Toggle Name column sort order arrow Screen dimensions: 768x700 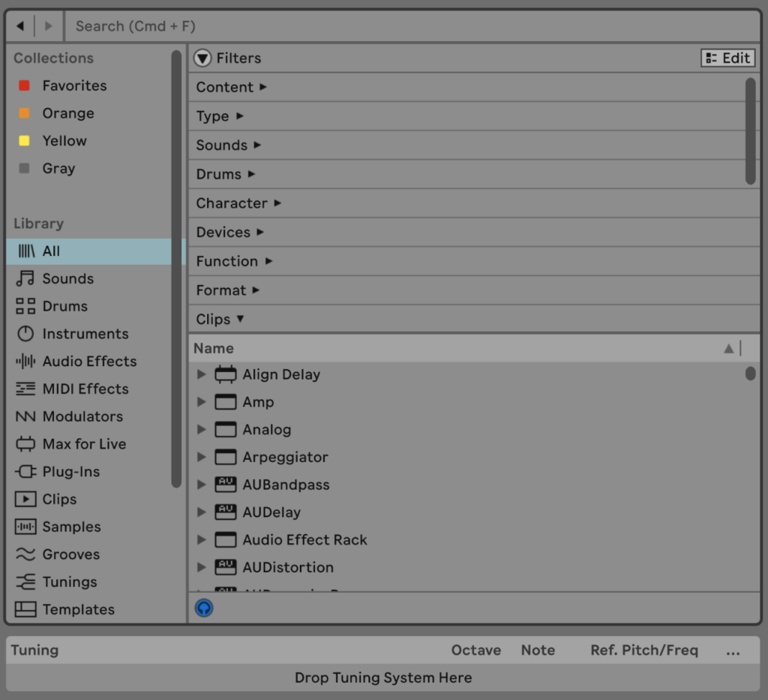(728, 348)
